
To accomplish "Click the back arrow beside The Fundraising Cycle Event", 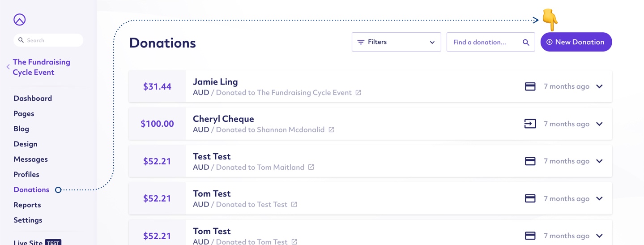I will [8, 67].
